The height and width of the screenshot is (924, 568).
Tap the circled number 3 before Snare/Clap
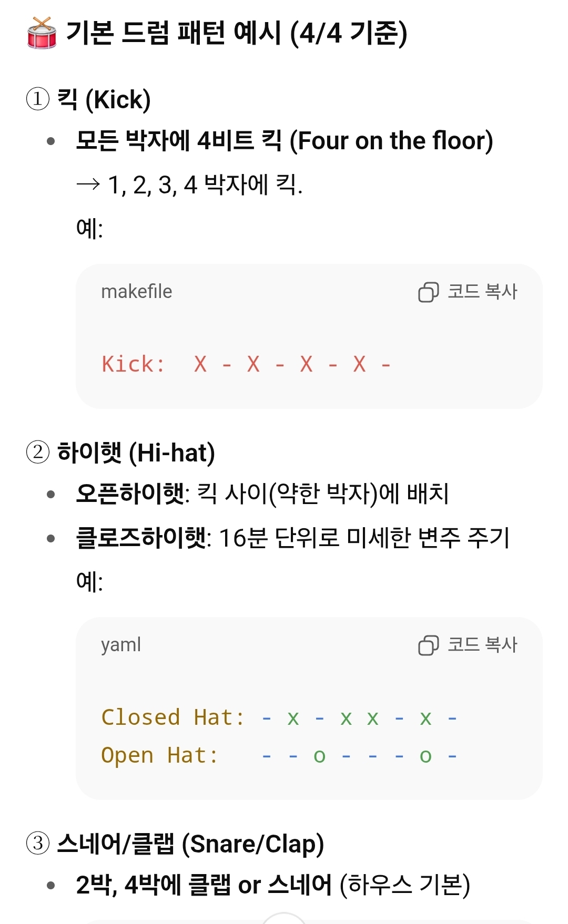(x=38, y=843)
